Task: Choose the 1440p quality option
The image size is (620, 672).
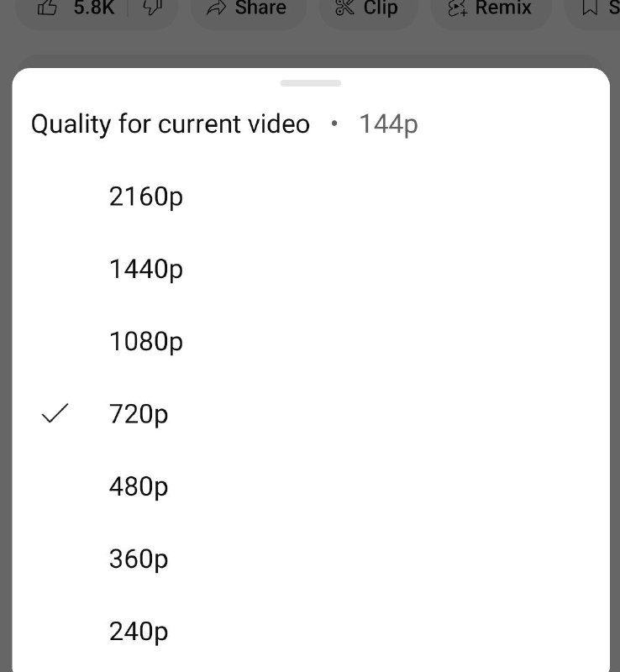Action: [x=146, y=270]
